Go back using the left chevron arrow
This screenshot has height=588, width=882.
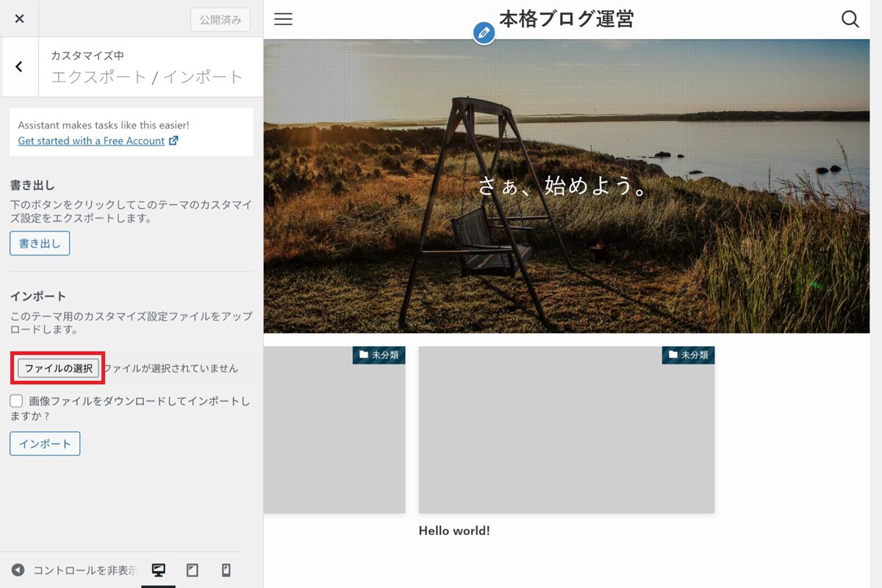(x=19, y=67)
